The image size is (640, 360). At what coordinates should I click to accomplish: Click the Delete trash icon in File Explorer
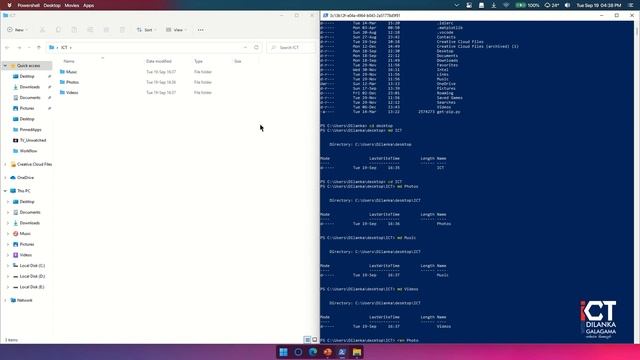tap(122, 30)
